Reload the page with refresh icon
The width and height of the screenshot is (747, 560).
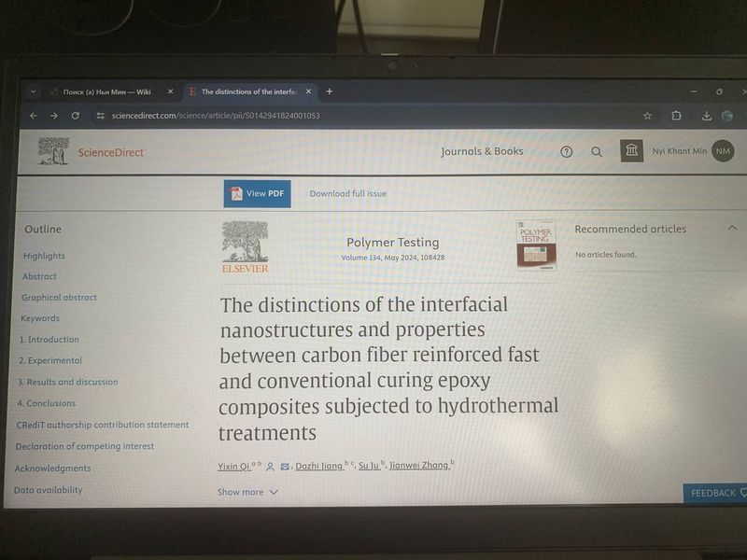[x=76, y=116]
